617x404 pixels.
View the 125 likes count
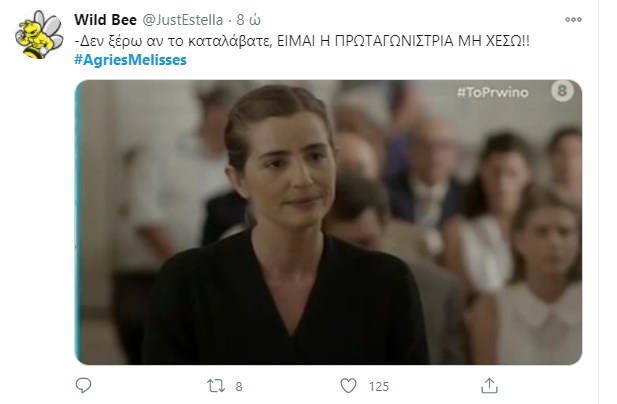379,387
